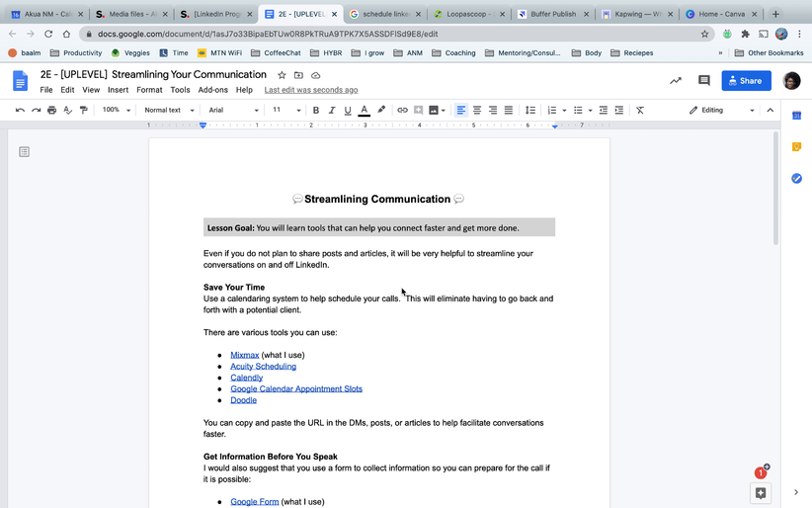This screenshot has width=812, height=508.
Task: Click Decrease indent icon
Action: click(604, 110)
